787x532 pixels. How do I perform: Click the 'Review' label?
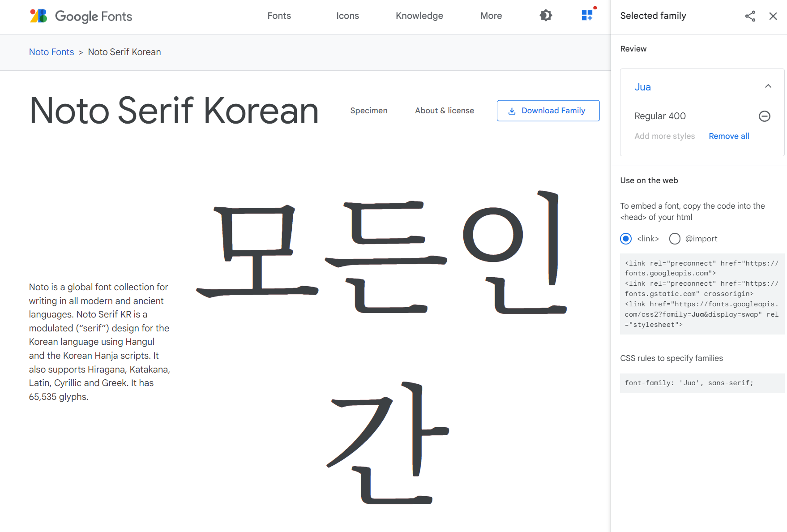(x=633, y=49)
